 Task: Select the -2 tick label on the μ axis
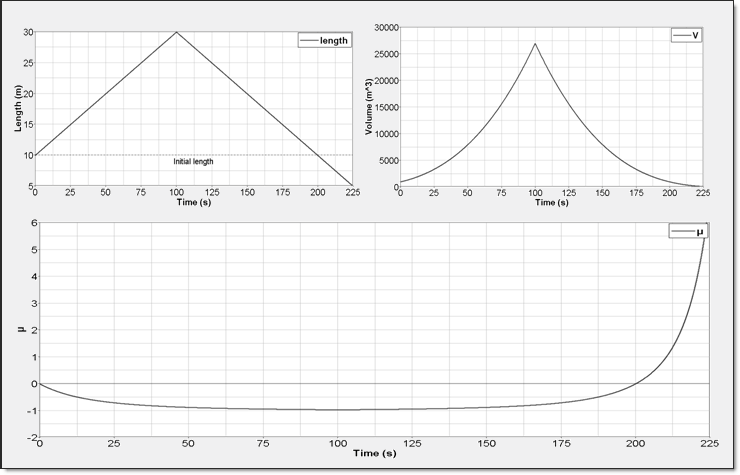click(x=31, y=437)
